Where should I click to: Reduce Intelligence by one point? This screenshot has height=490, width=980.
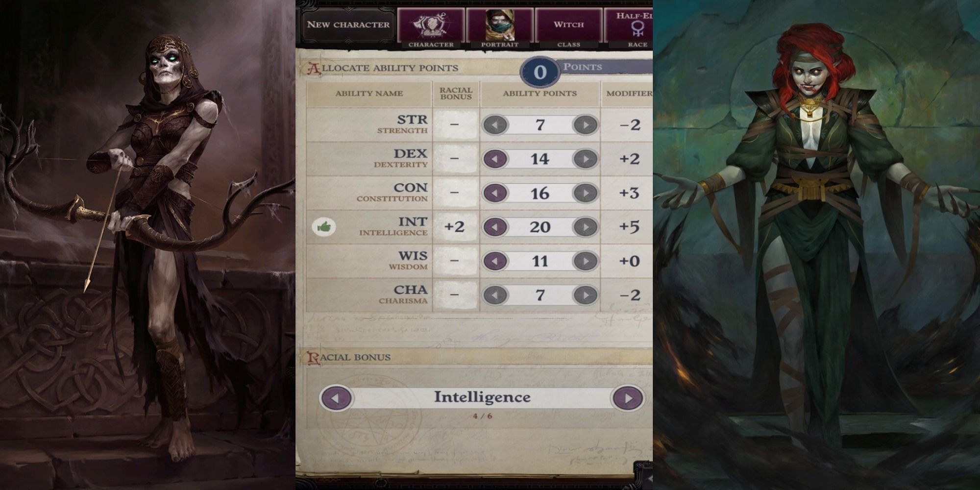[x=495, y=227]
